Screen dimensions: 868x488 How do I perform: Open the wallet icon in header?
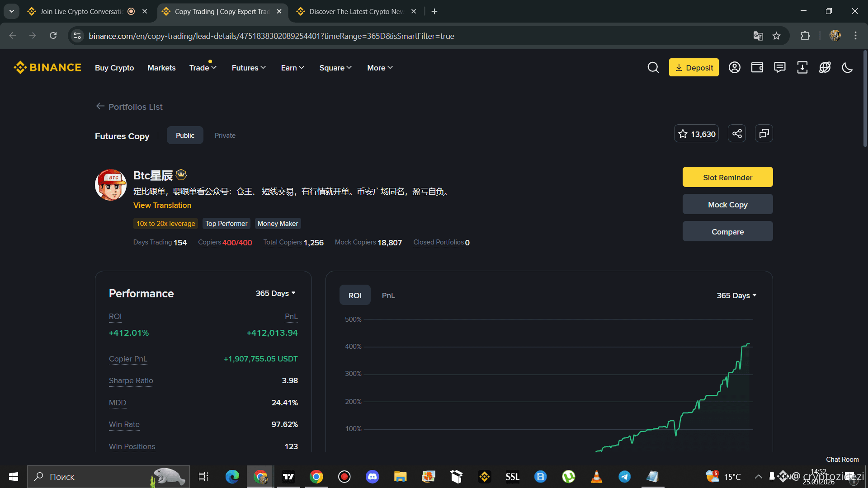tap(757, 68)
